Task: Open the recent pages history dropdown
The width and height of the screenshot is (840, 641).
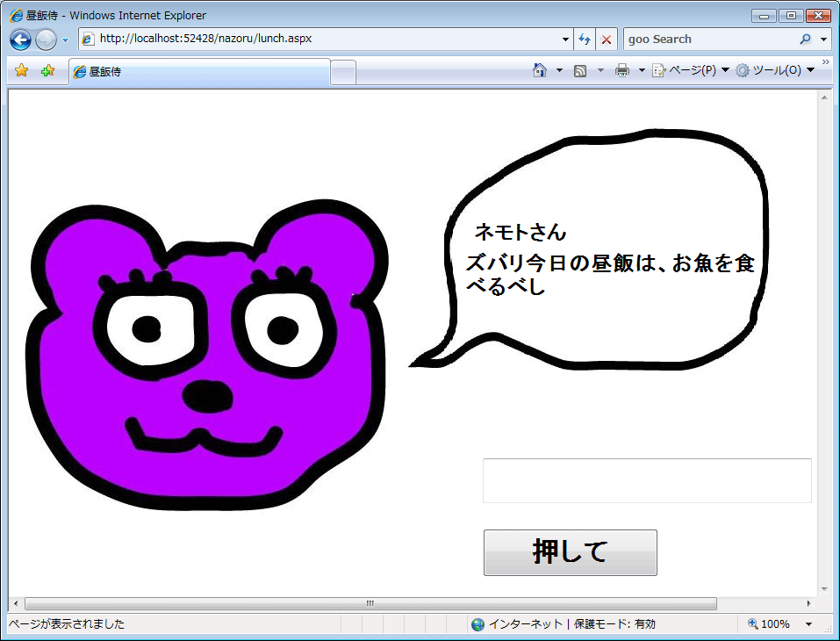Action: [x=65, y=40]
